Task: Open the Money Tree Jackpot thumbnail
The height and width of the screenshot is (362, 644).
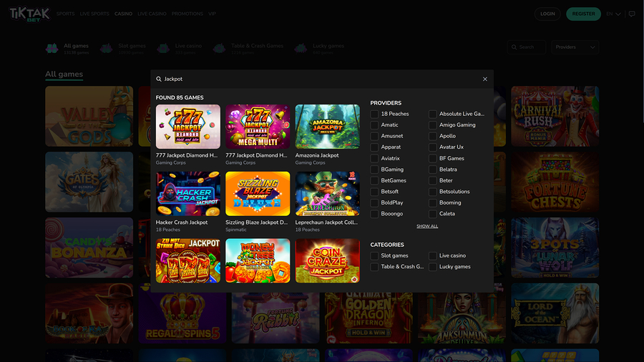Action: pyautogui.click(x=258, y=260)
